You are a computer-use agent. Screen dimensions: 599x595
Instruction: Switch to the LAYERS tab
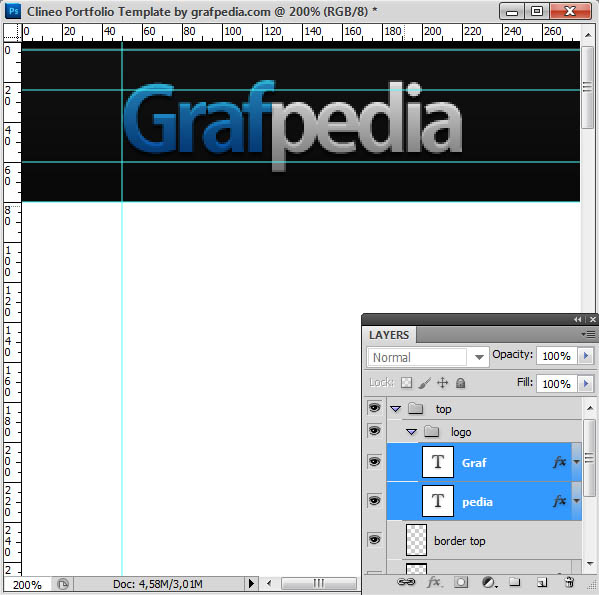pos(389,335)
